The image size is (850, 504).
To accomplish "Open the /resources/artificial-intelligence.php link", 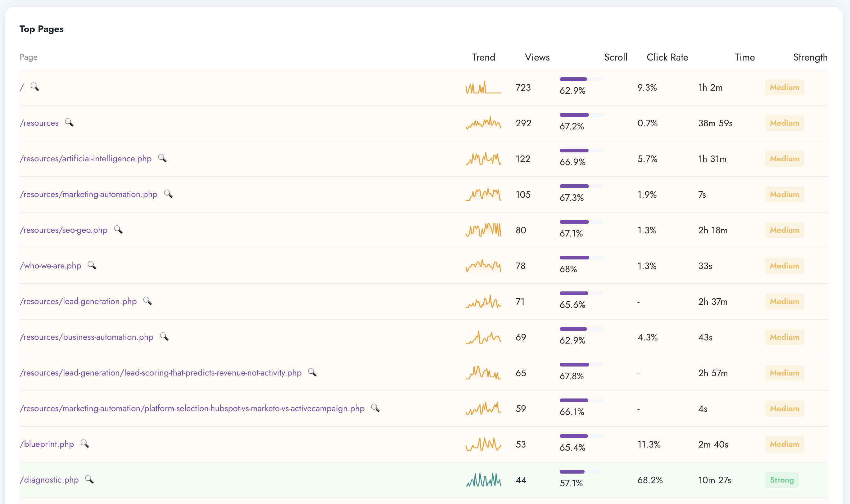I will click(x=86, y=159).
